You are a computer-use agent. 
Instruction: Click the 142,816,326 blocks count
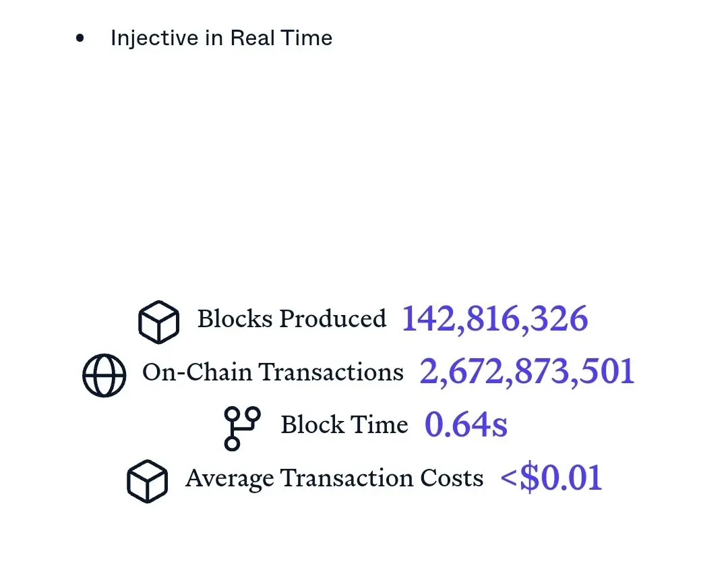[x=495, y=319]
